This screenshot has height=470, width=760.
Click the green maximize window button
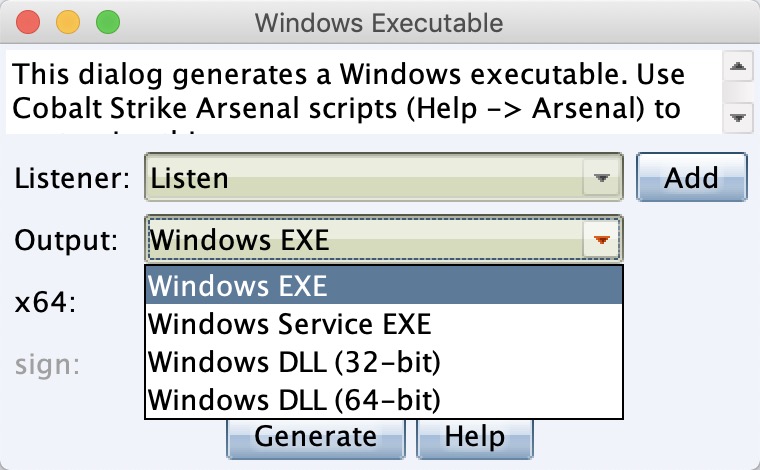coord(108,23)
